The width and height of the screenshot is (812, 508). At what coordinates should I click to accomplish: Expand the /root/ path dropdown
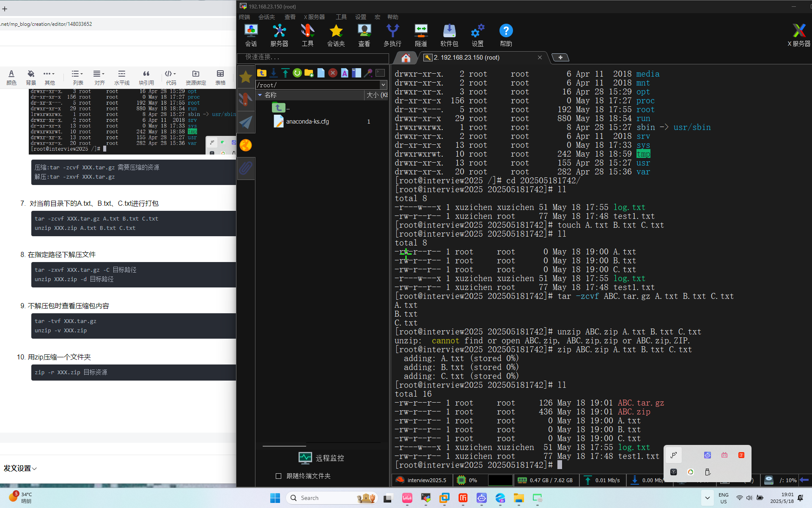point(383,85)
